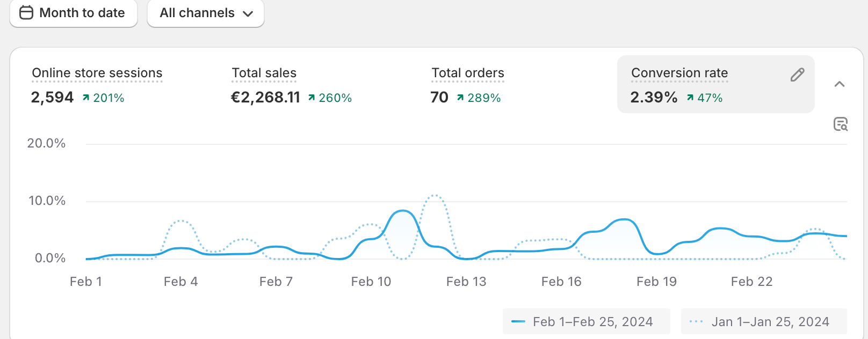Click the 2.39% conversion rate value
The height and width of the screenshot is (339, 868).
(654, 98)
